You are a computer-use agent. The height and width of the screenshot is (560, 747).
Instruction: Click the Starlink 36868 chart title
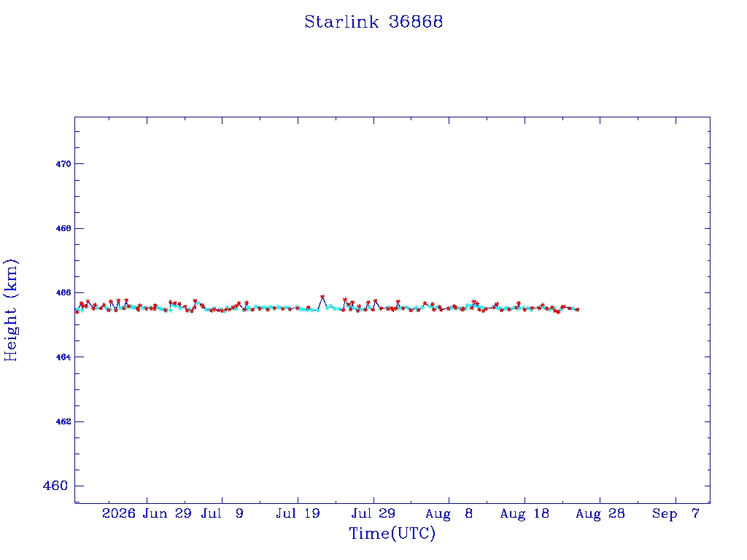point(373,22)
